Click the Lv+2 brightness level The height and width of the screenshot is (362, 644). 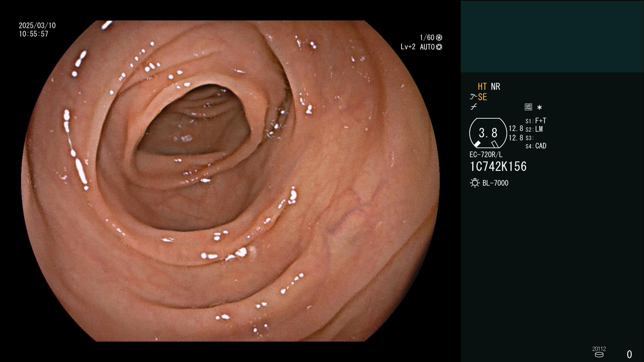tap(408, 47)
